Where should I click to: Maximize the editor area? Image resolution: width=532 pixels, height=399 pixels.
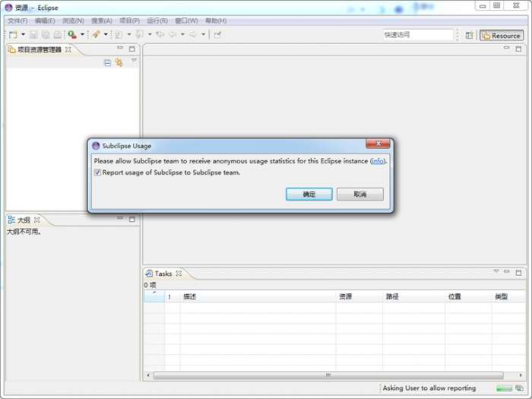(518, 49)
